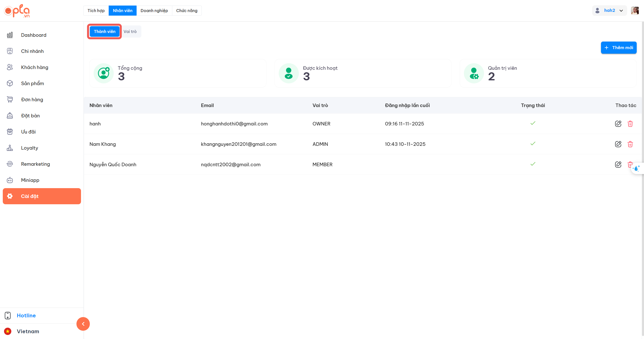This screenshot has width=644, height=339.
Task: Click status checkmark for Nguyễn Quốc Doanh
Action: tap(533, 164)
